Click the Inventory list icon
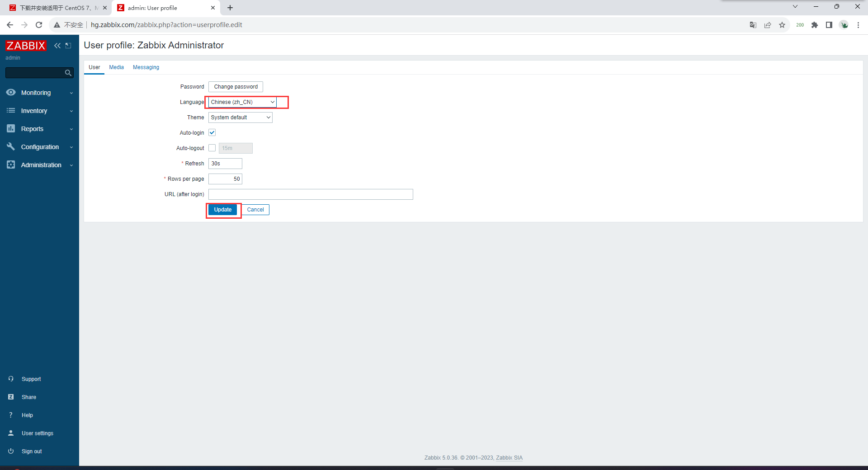 11,110
